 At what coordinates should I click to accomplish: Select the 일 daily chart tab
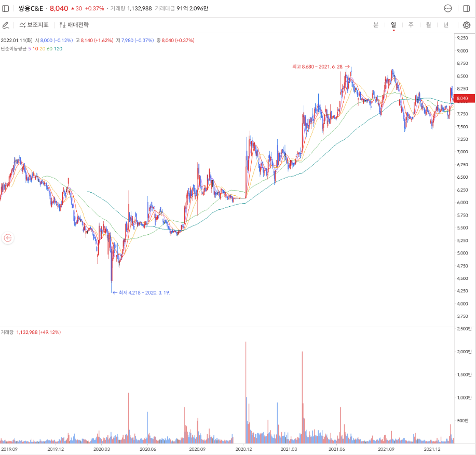pyautogui.click(x=393, y=25)
